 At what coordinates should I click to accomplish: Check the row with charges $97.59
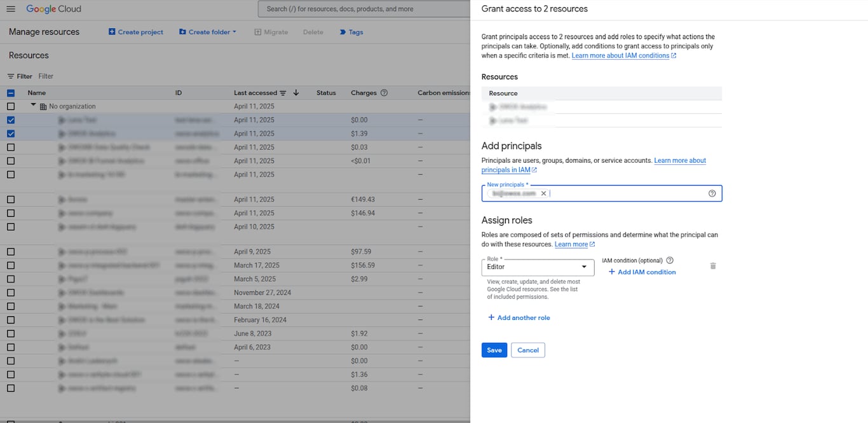(11, 252)
